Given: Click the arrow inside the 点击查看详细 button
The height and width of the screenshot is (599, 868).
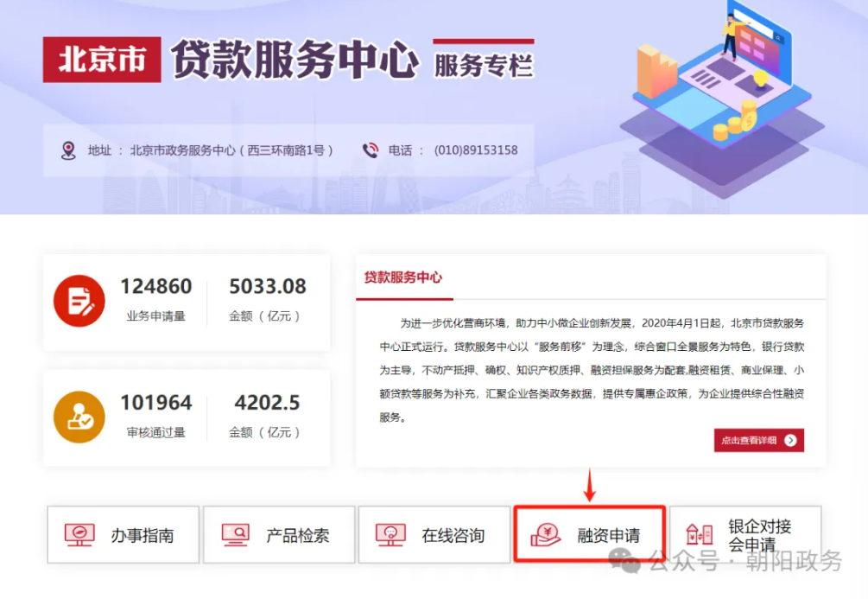Looking at the screenshot, I should pos(791,441).
